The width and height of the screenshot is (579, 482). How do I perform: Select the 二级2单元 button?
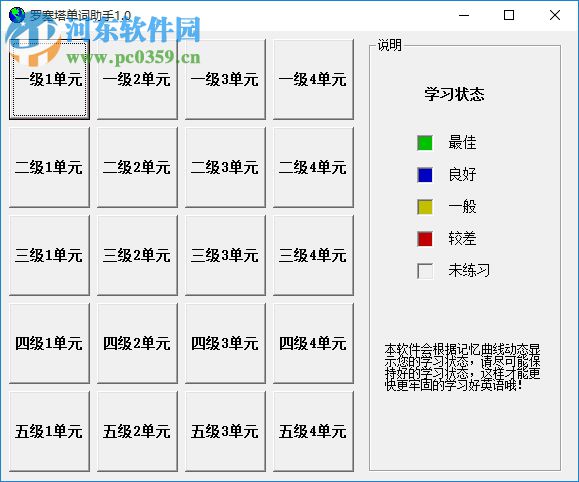137,167
